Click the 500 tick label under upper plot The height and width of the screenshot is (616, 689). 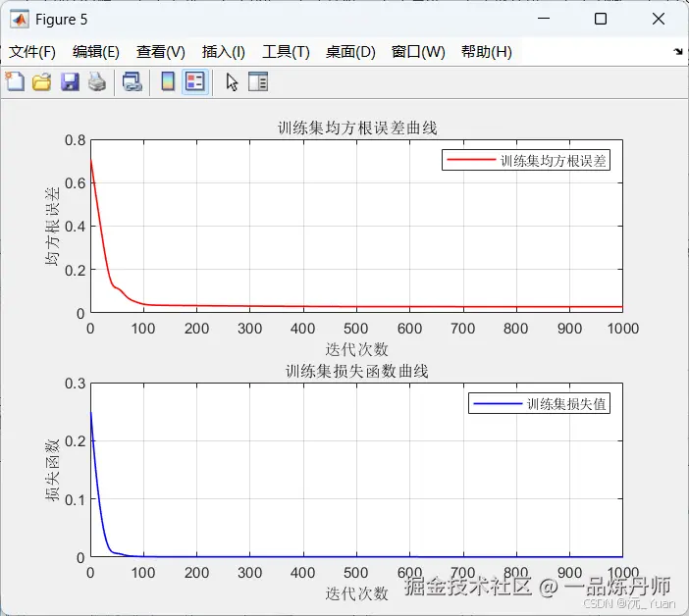(356, 329)
